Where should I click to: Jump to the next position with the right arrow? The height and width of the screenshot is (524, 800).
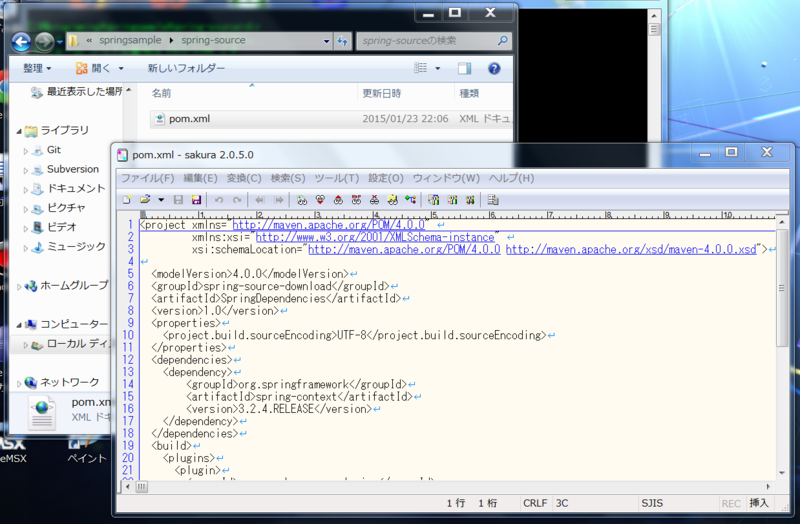pos(278,199)
